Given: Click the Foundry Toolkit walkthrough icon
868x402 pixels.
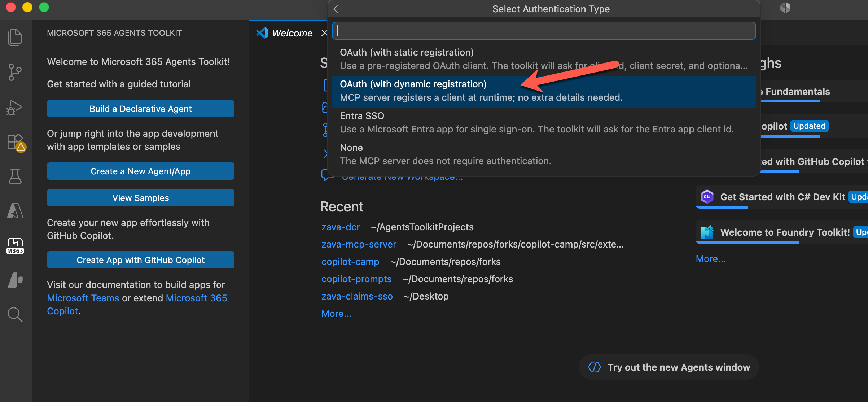Looking at the screenshot, I should 707,232.
